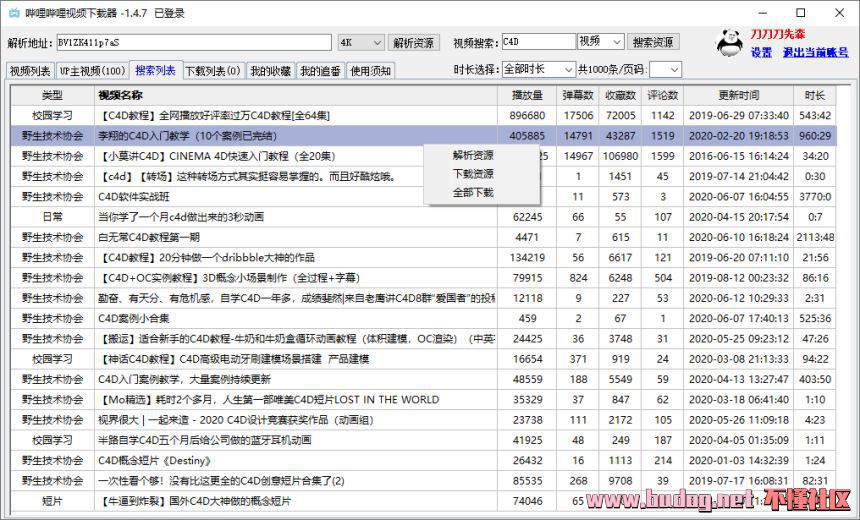Click the 搜索资源 button
860x520 pixels.
point(653,42)
